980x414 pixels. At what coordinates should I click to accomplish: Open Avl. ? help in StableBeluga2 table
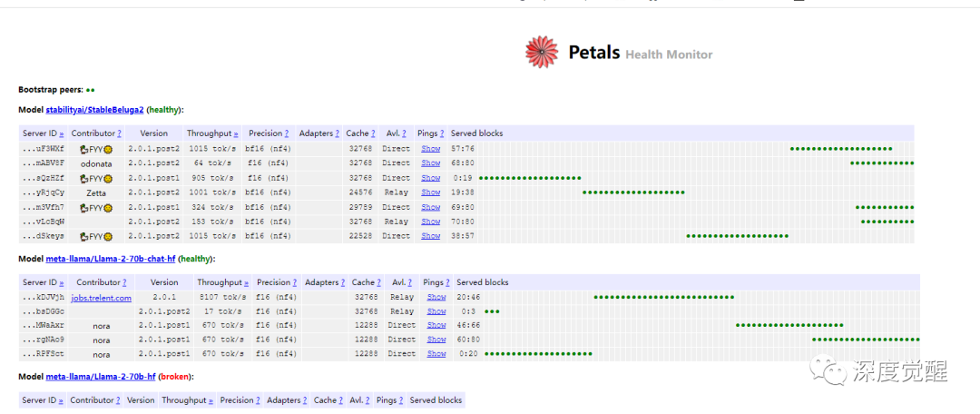pos(404,133)
